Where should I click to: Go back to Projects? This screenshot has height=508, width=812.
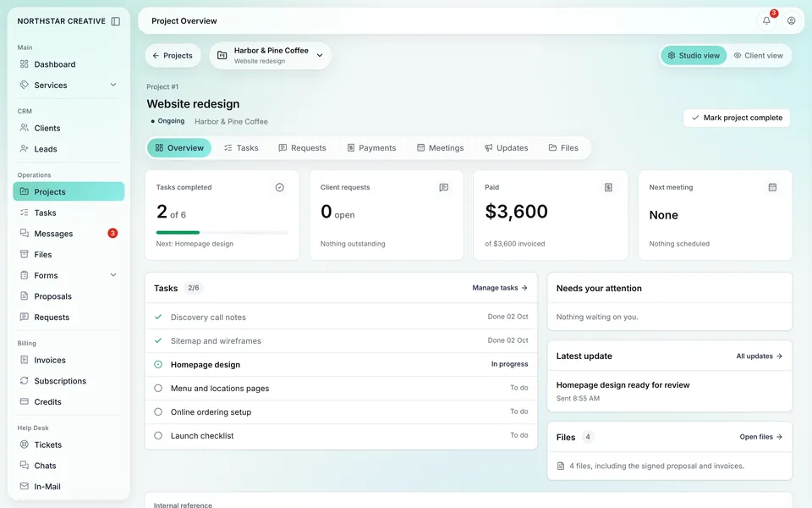point(173,56)
